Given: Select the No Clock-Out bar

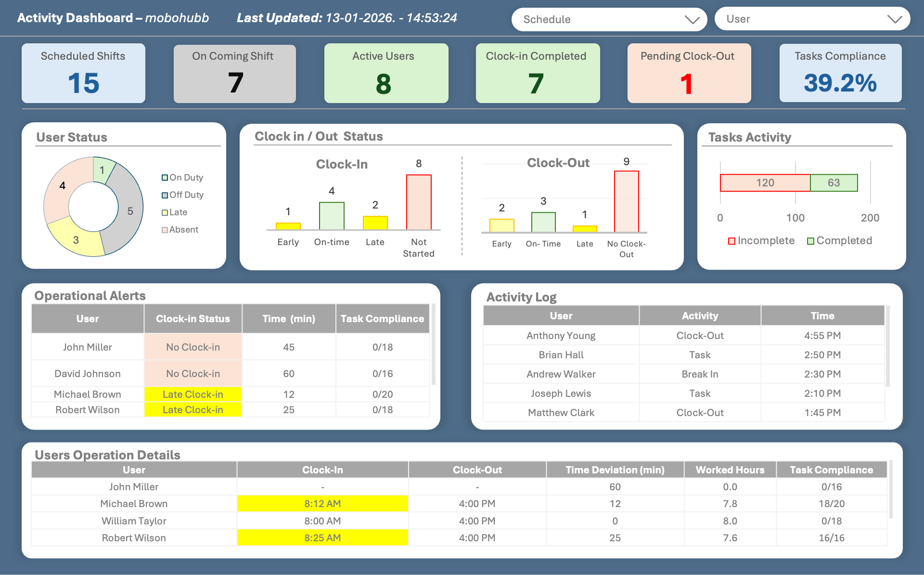Looking at the screenshot, I should point(626,201).
